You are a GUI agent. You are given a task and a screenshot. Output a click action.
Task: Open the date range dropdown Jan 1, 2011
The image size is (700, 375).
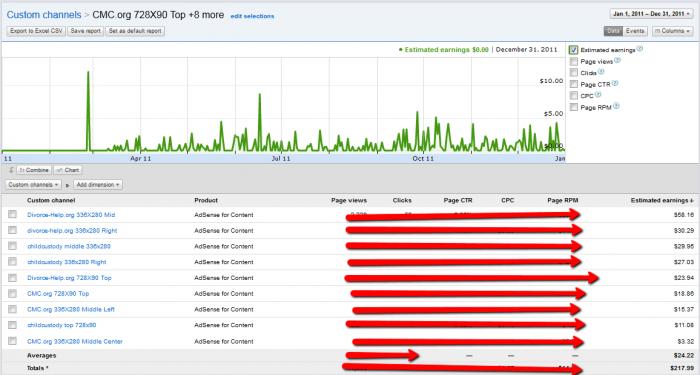tap(651, 14)
